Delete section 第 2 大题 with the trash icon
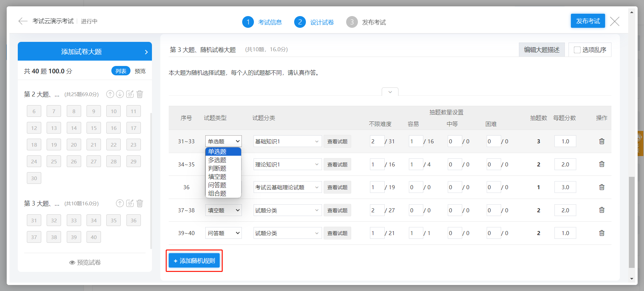The width and height of the screenshot is (644, 291). coord(140,94)
